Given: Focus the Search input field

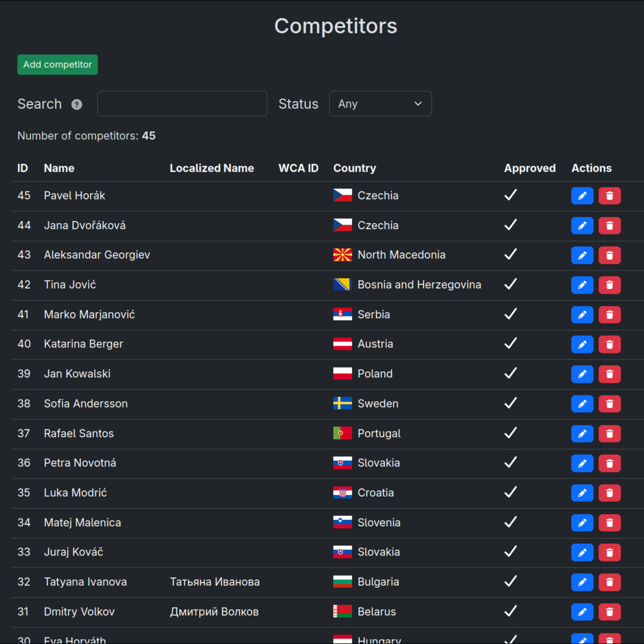Looking at the screenshot, I should (x=182, y=104).
